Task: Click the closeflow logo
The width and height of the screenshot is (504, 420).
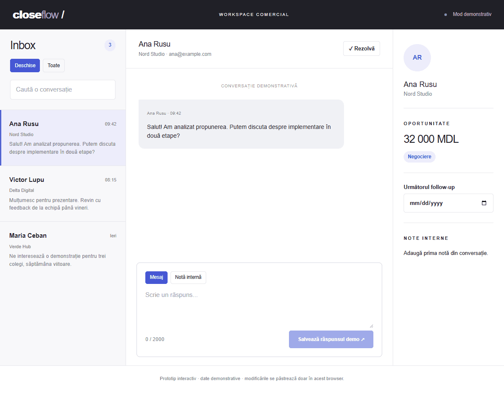Action: click(x=39, y=15)
